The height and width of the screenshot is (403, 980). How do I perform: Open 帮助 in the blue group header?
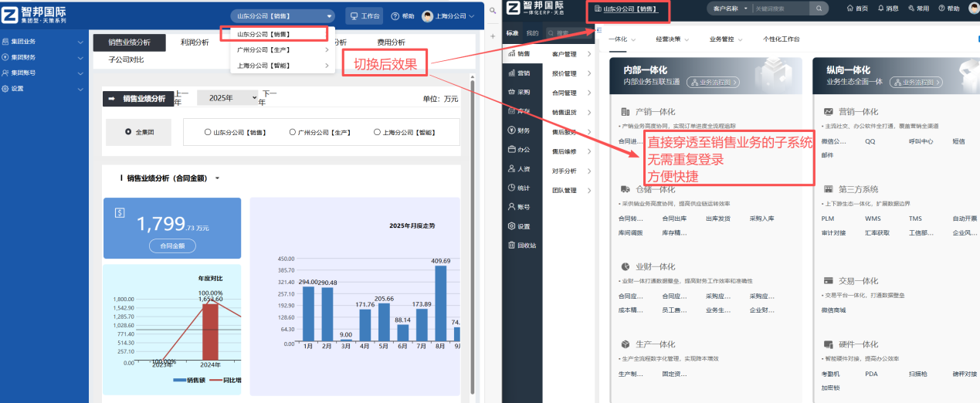[x=402, y=15]
